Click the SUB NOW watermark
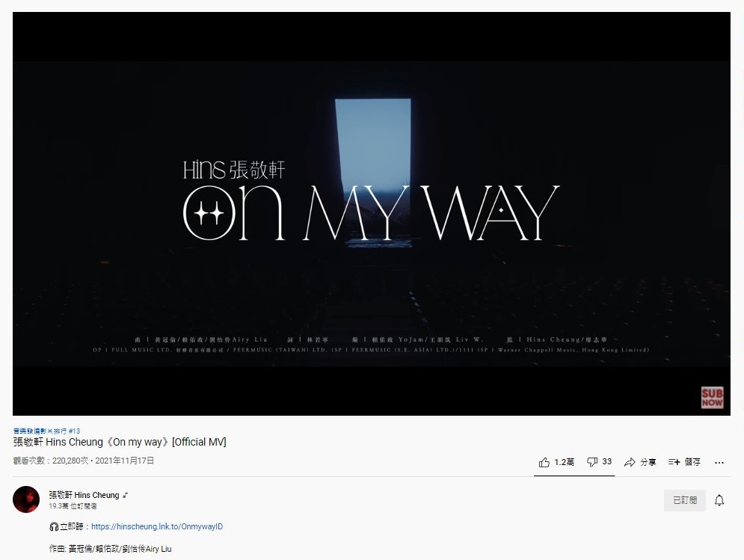Image resolution: width=744 pixels, height=560 pixels. 712,397
